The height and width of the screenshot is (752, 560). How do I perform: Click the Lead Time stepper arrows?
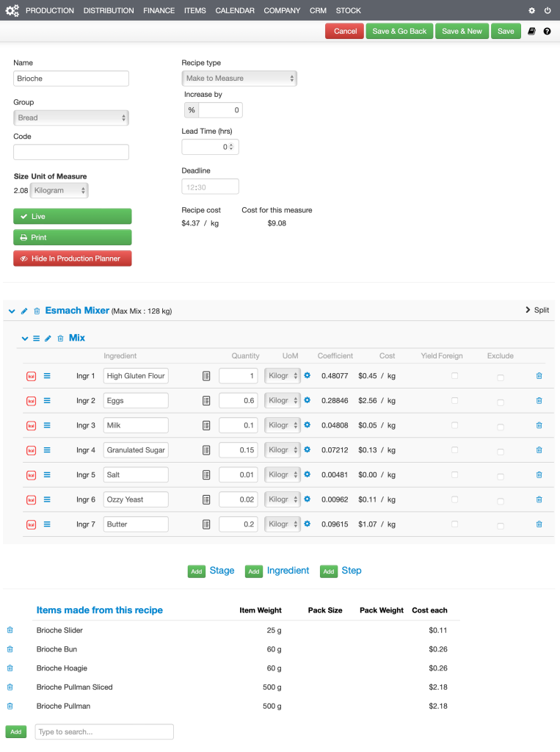coord(231,147)
